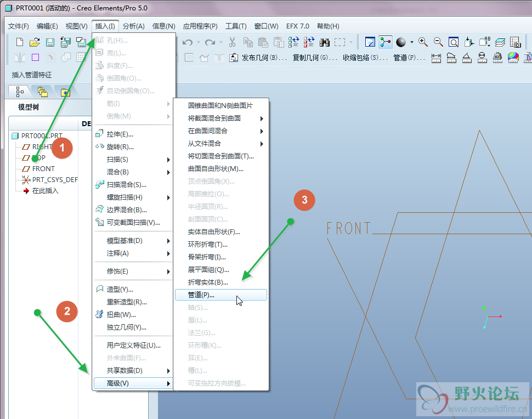Click the Paste clipboard icon

point(263,42)
